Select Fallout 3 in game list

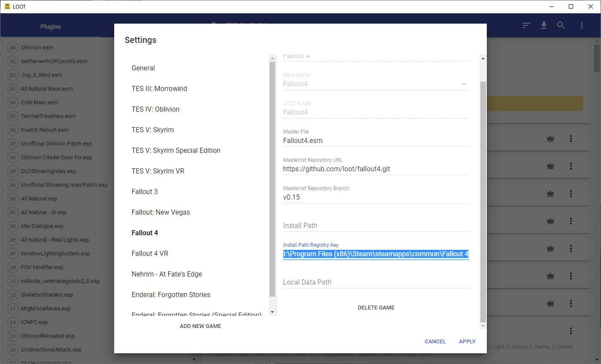pos(145,191)
